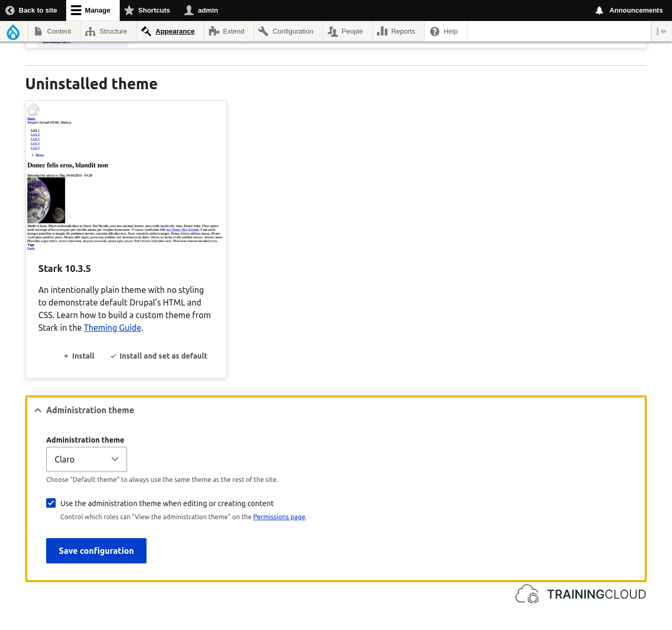Click the Help question mark icon
Viewport: 672px width, 630px height.
click(435, 31)
